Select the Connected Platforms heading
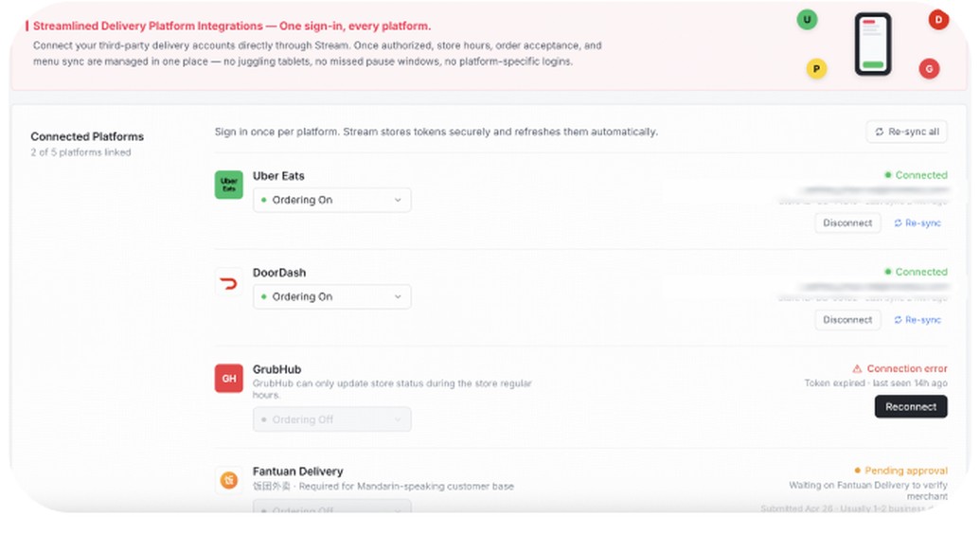The image size is (980, 534). tap(87, 136)
